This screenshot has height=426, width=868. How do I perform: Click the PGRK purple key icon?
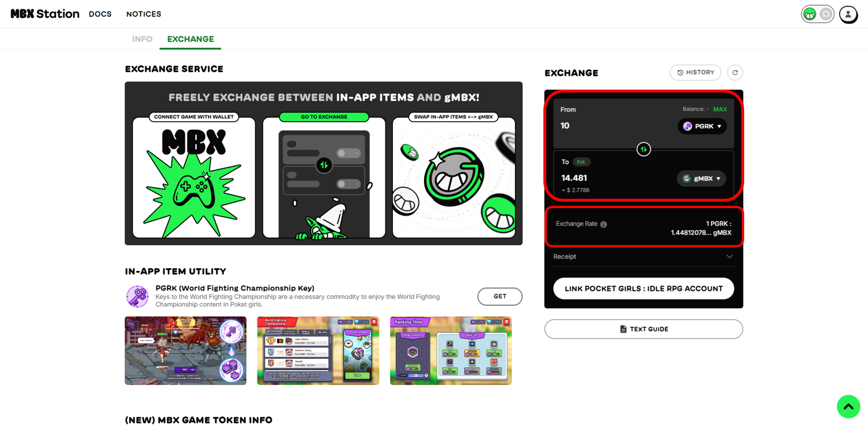(138, 297)
